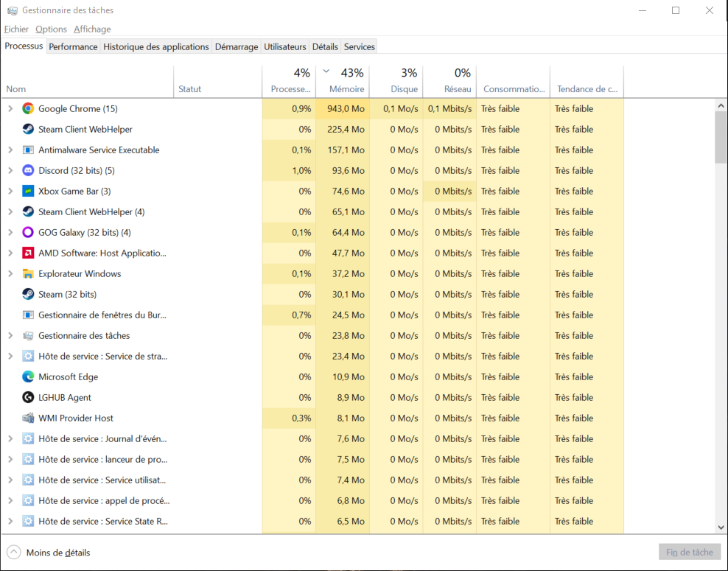Expand the Antimalware Service Executable row
728x571 pixels.
tap(10, 150)
